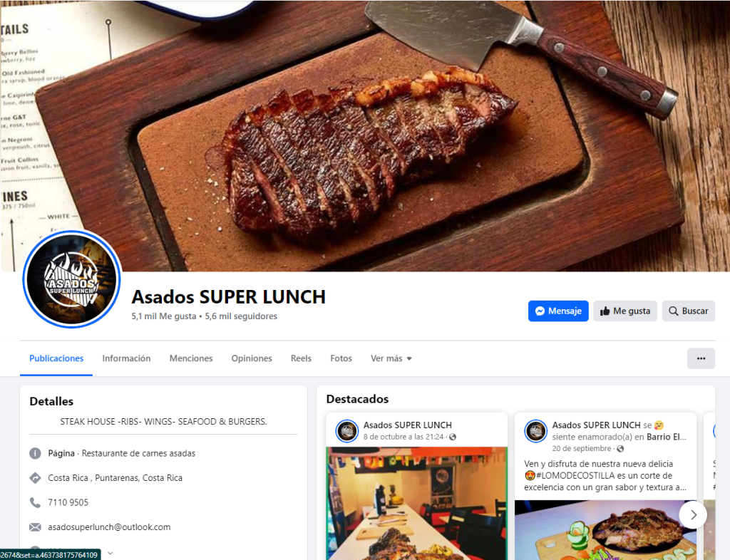Click the Messenger icon on Mensaje button
The width and height of the screenshot is (730, 560).
[x=540, y=311]
